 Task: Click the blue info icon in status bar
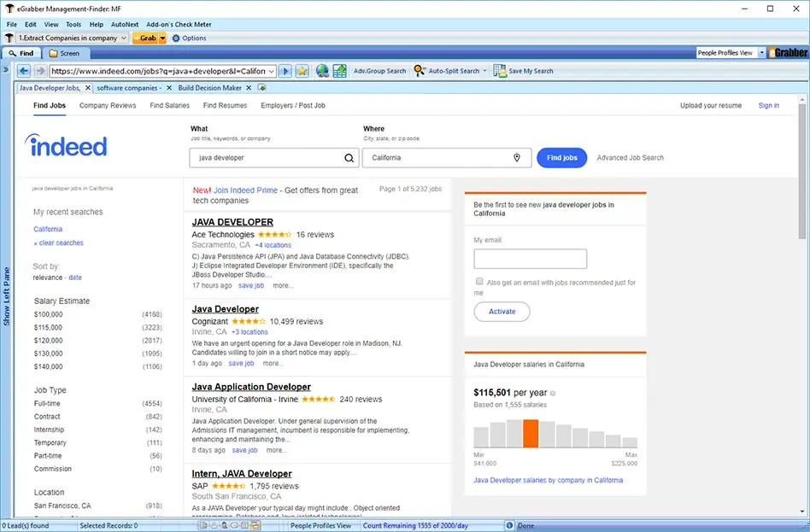click(509, 525)
